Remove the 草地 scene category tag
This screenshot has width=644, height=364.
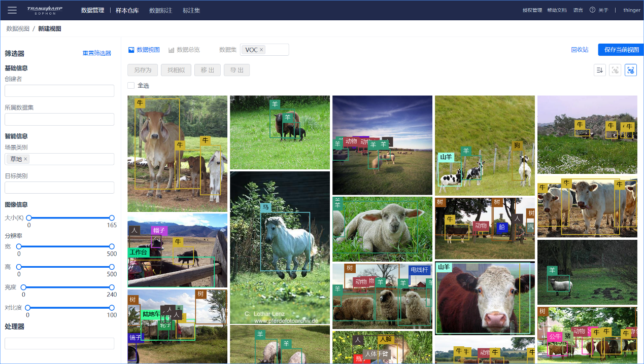(x=26, y=159)
